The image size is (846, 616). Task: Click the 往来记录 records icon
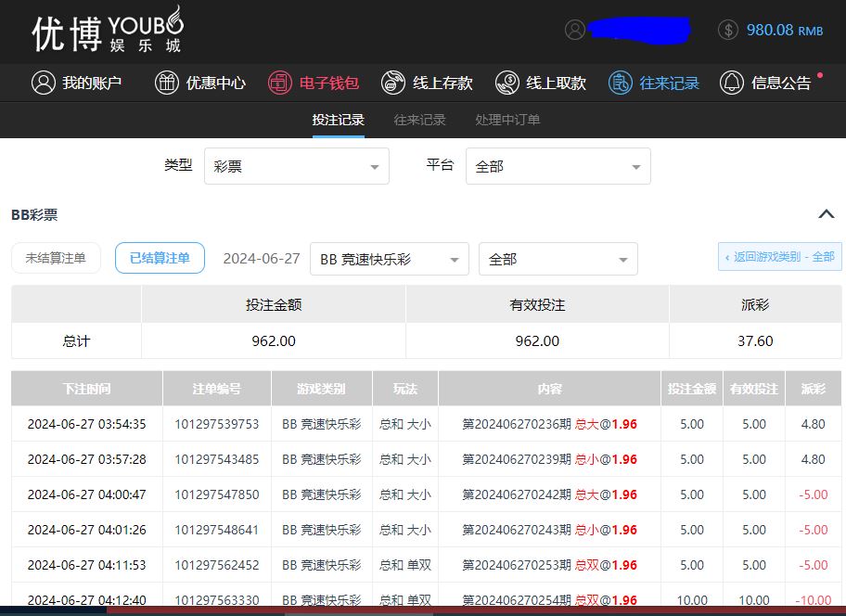pos(620,83)
